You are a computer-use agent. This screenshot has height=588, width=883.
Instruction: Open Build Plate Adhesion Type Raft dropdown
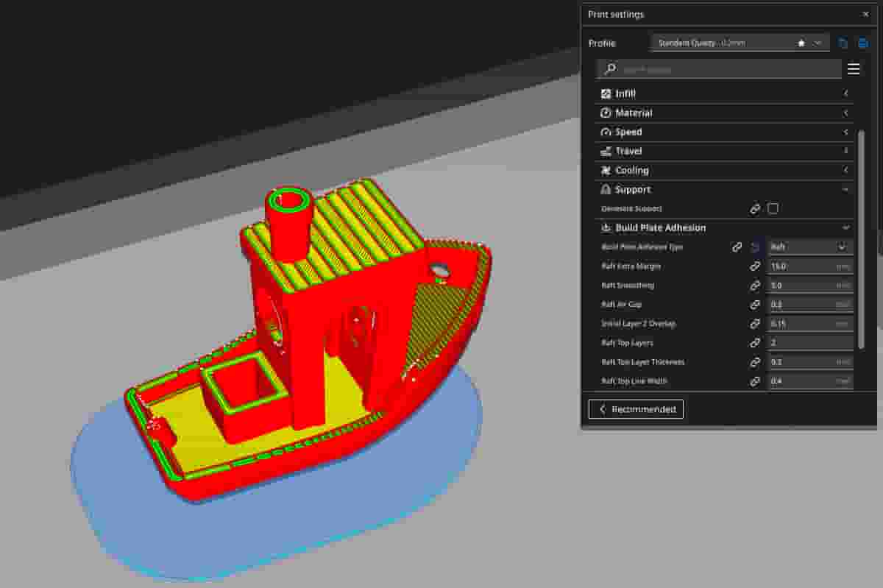point(809,247)
